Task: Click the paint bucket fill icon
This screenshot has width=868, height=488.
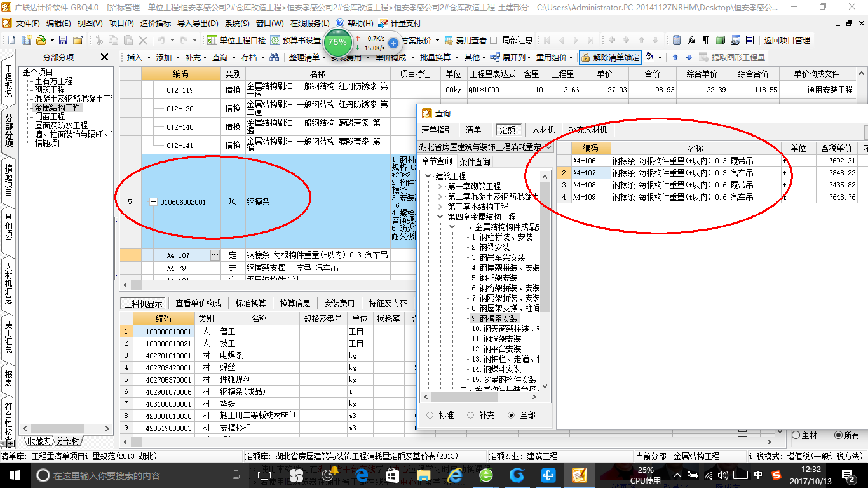Action: (x=649, y=57)
